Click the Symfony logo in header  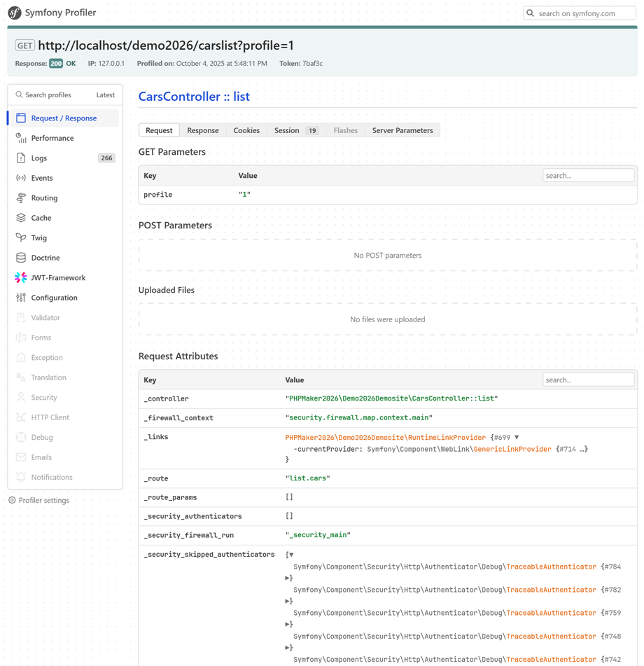point(15,13)
